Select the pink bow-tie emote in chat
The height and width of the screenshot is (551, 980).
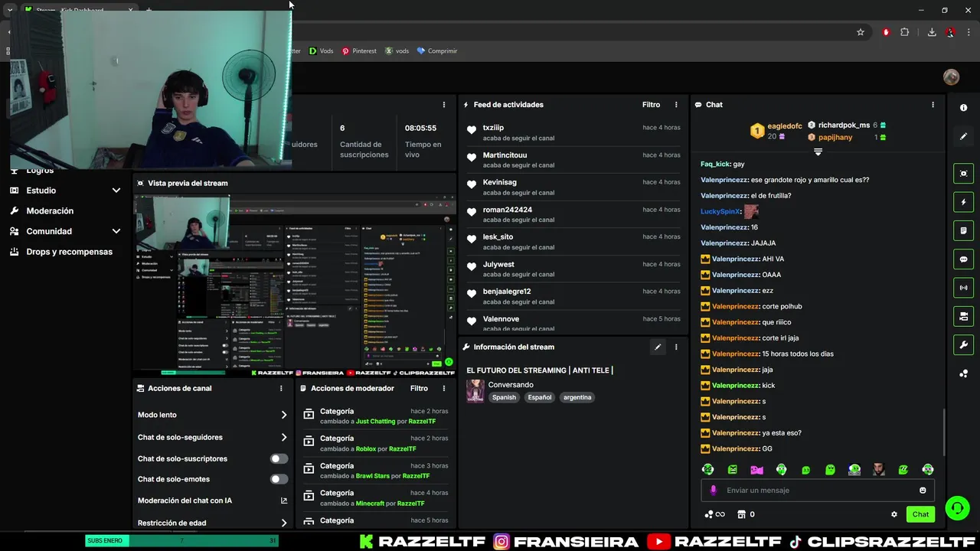[x=756, y=469]
